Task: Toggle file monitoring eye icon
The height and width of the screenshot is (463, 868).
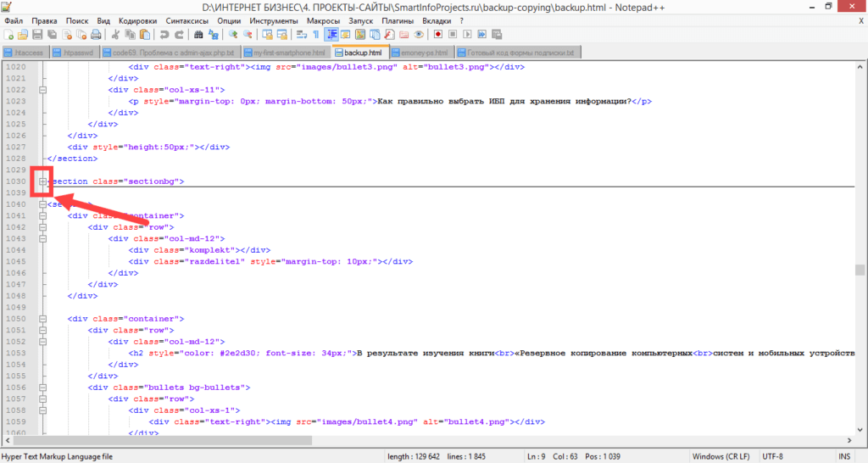Action: click(418, 35)
